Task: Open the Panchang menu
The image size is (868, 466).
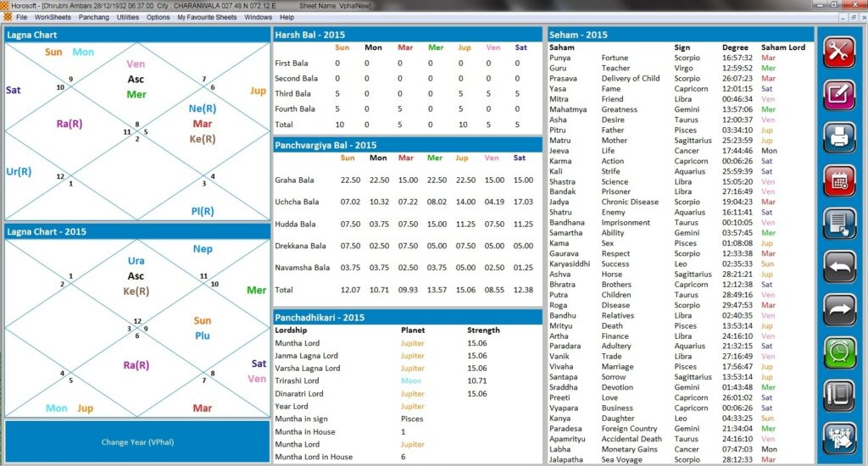Action: tap(93, 17)
